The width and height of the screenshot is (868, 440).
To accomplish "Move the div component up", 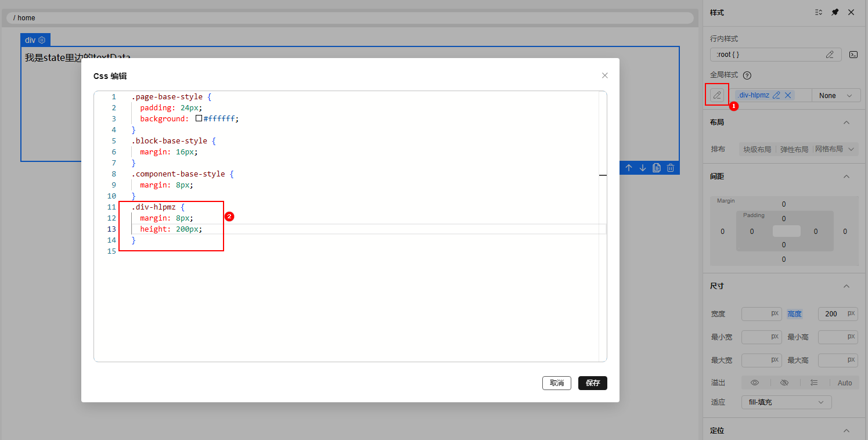I will pos(628,168).
